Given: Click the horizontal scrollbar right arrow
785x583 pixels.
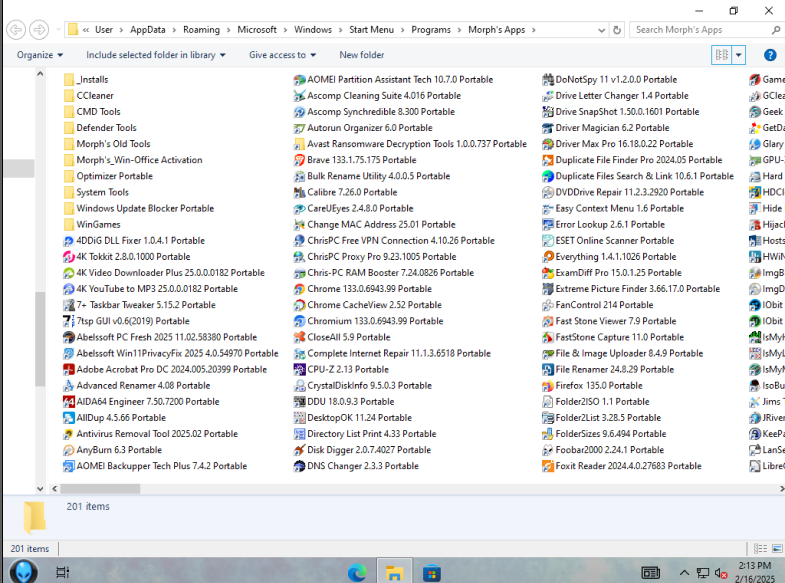Looking at the screenshot, I should (x=781, y=488).
